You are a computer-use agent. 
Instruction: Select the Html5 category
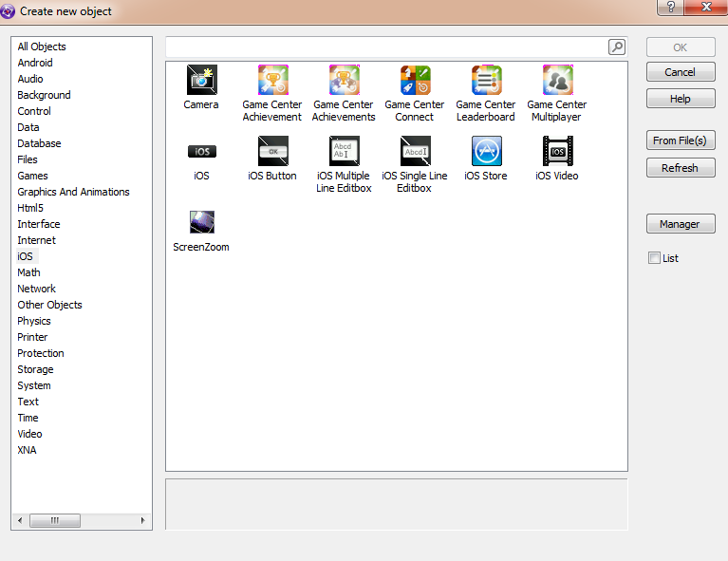pyautogui.click(x=30, y=208)
